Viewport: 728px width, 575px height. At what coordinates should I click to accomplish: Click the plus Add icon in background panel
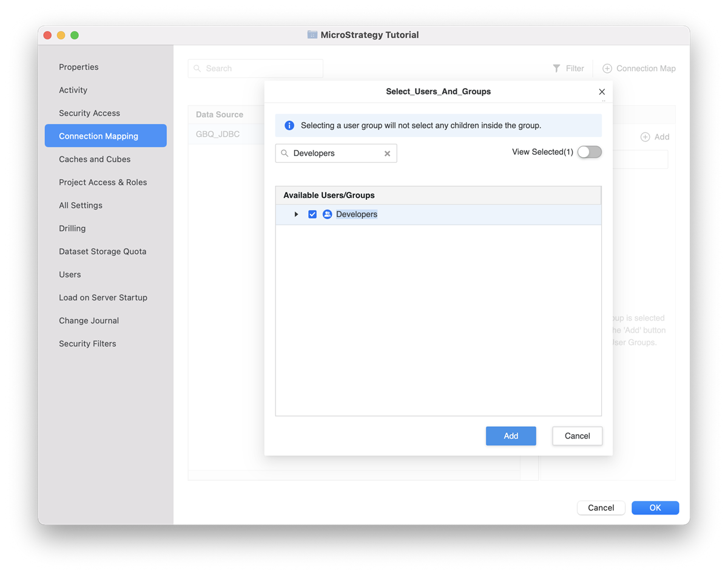click(645, 137)
